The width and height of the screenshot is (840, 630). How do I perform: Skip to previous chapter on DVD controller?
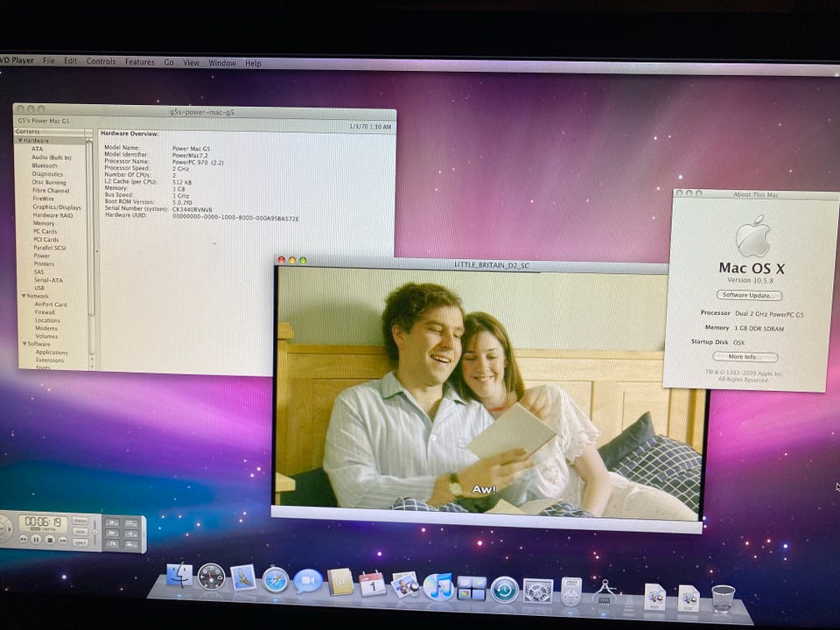pos(23,539)
